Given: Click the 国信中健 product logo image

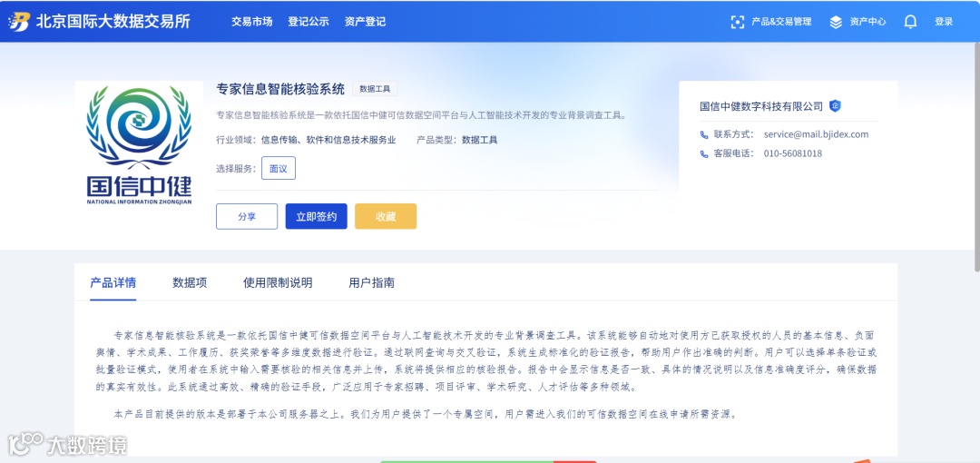Looking at the screenshot, I should point(140,145).
